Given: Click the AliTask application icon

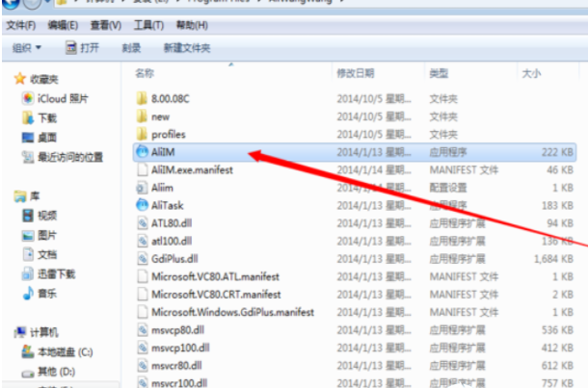Looking at the screenshot, I should click(x=142, y=205).
